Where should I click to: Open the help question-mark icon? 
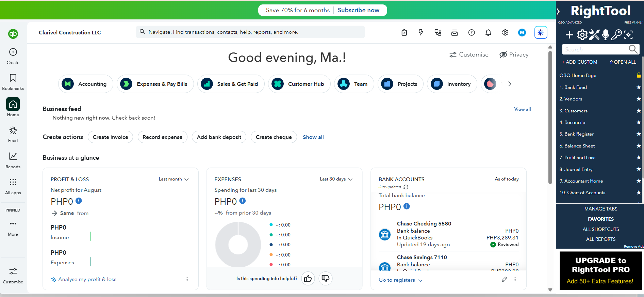coord(472,32)
